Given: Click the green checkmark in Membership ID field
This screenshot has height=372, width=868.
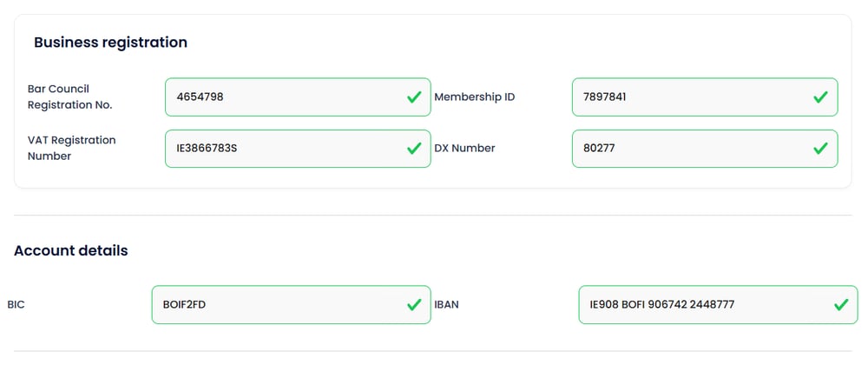Looking at the screenshot, I should (x=820, y=97).
